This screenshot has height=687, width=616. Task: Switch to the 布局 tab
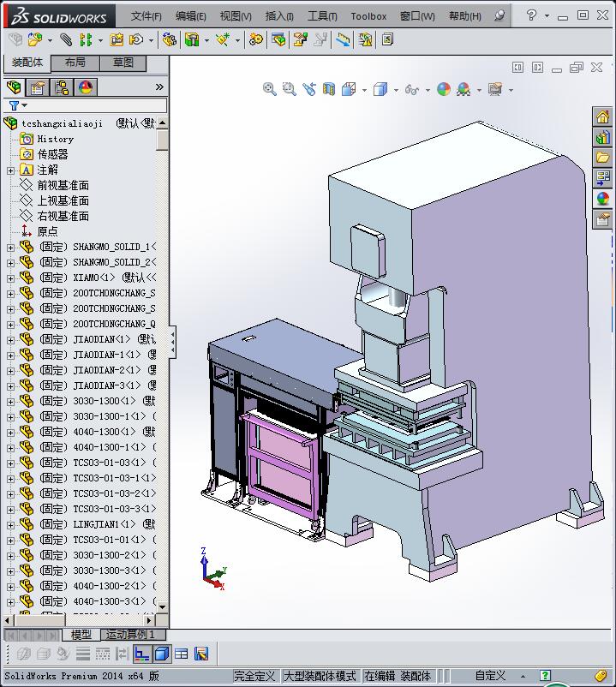[75, 63]
